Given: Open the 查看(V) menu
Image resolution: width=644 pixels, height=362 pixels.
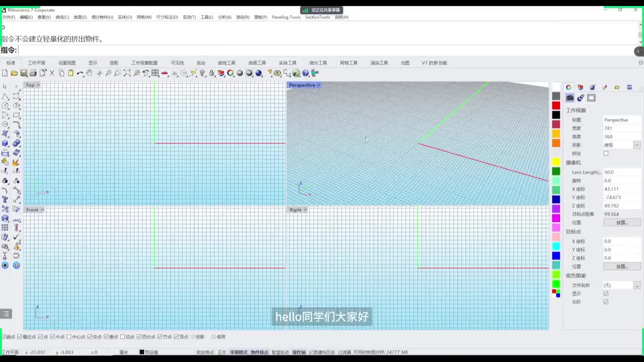Looking at the screenshot, I should click(44, 17).
